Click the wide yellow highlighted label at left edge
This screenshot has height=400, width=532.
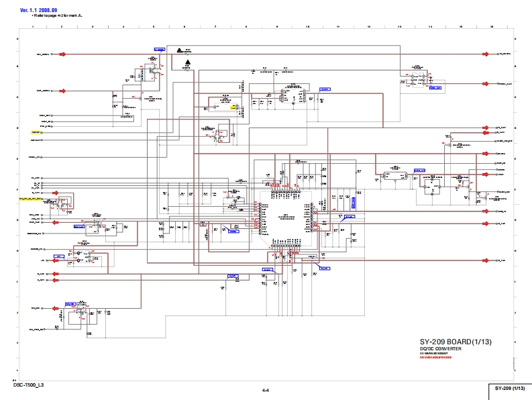[x=31, y=199]
